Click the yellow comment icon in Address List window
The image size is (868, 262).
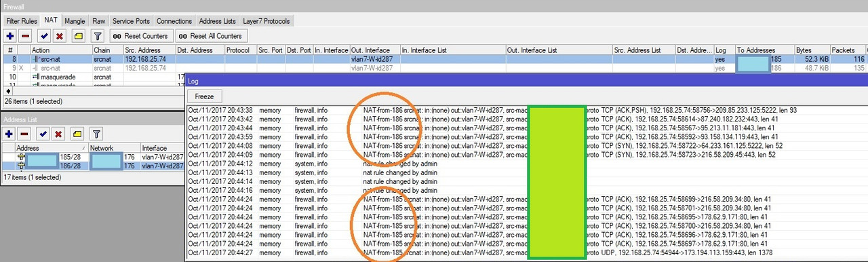[x=77, y=134]
